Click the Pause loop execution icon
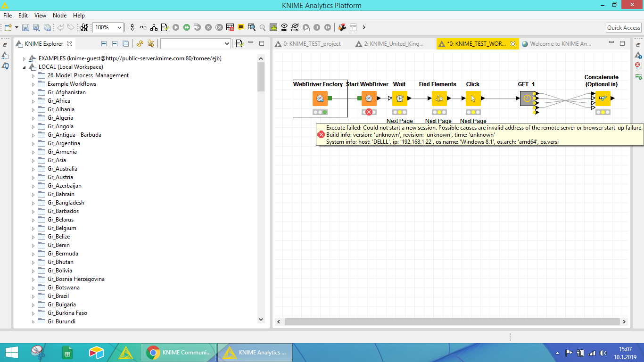Image resolution: width=644 pixels, height=362 pixels. (317, 27)
